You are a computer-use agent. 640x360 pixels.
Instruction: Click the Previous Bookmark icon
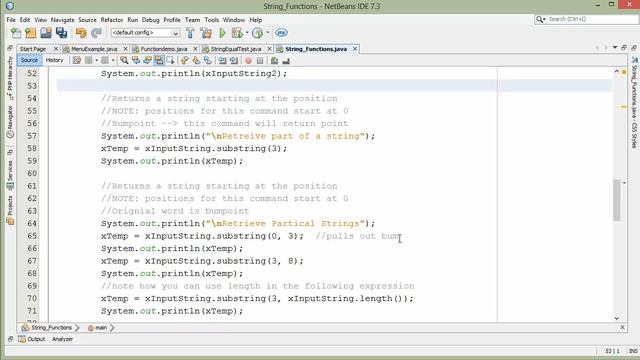point(184,60)
